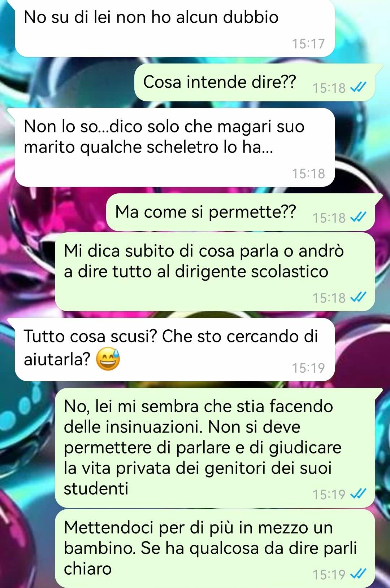Viewport: 390px width, 588px height.
Task: Tap the 15:19 timestamp beside 'aiutarla?'
Action: (x=308, y=368)
